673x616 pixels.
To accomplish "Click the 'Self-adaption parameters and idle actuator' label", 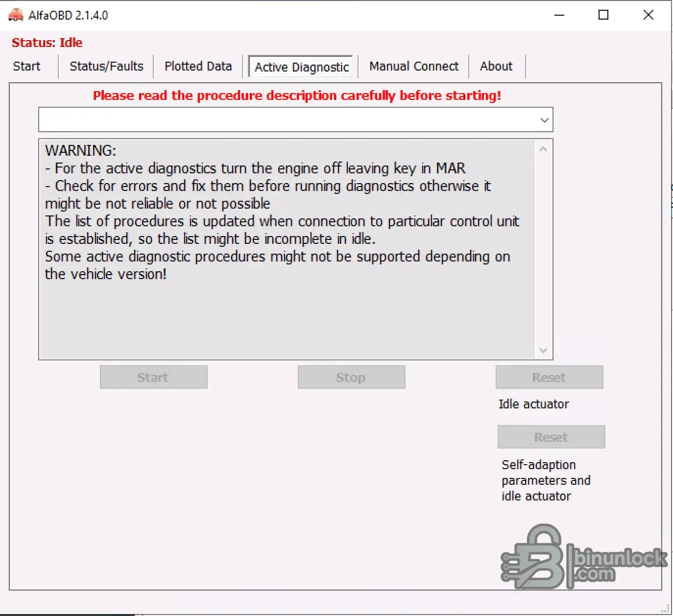I will [546, 480].
